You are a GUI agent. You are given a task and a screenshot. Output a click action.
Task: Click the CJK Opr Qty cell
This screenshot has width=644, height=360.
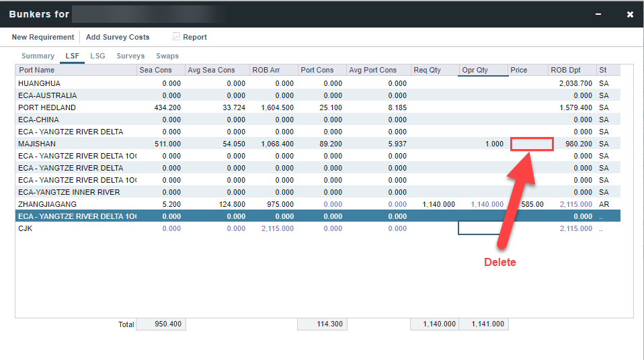click(483, 228)
